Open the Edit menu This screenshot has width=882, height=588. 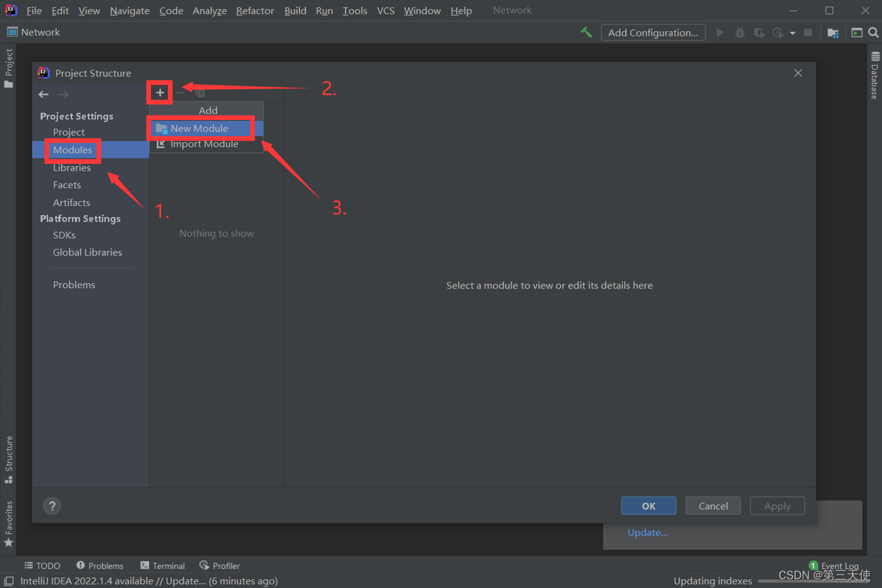(x=60, y=11)
